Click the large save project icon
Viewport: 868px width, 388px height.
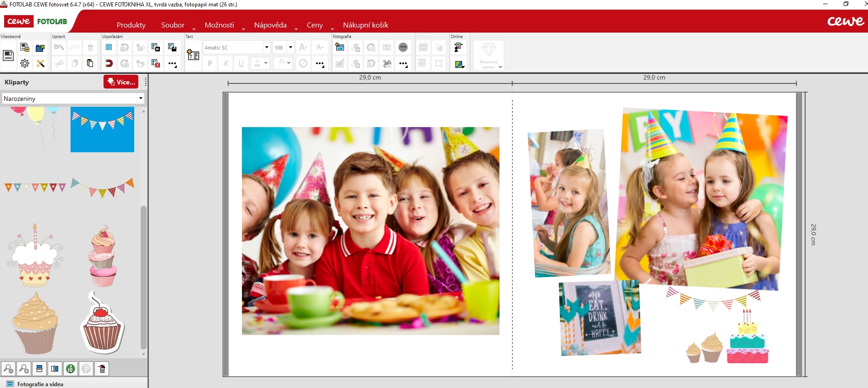(8, 55)
